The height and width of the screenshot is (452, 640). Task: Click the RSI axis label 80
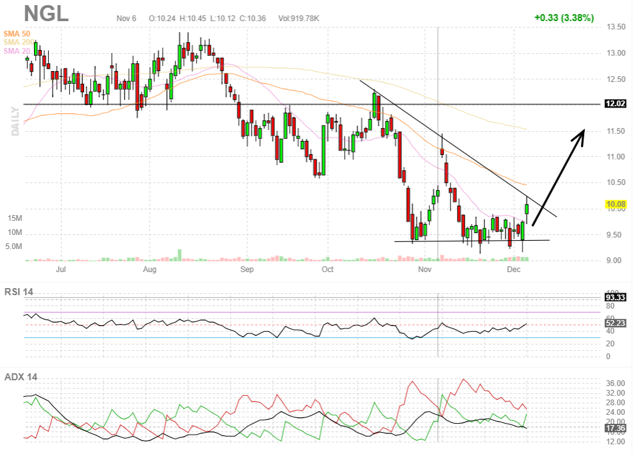coord(610,306)
